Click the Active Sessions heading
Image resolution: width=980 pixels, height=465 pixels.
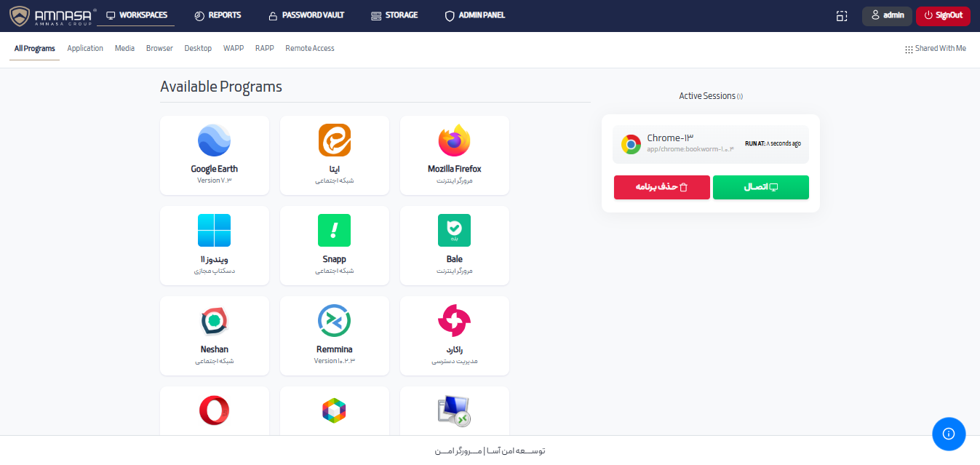711,96
